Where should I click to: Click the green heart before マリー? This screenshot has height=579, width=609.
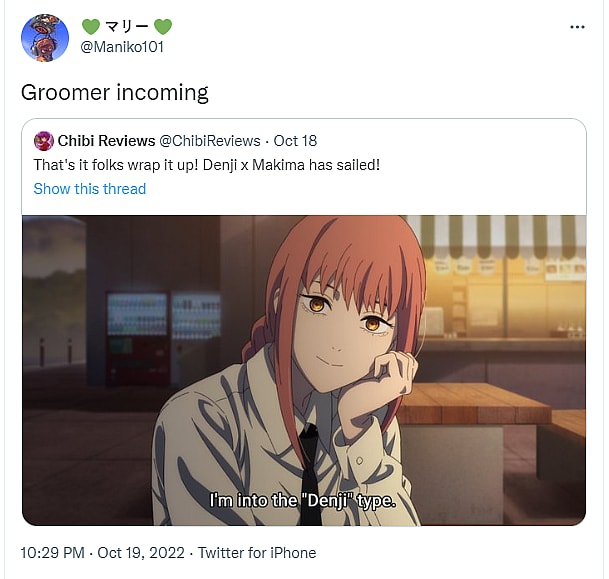(91, 27)
